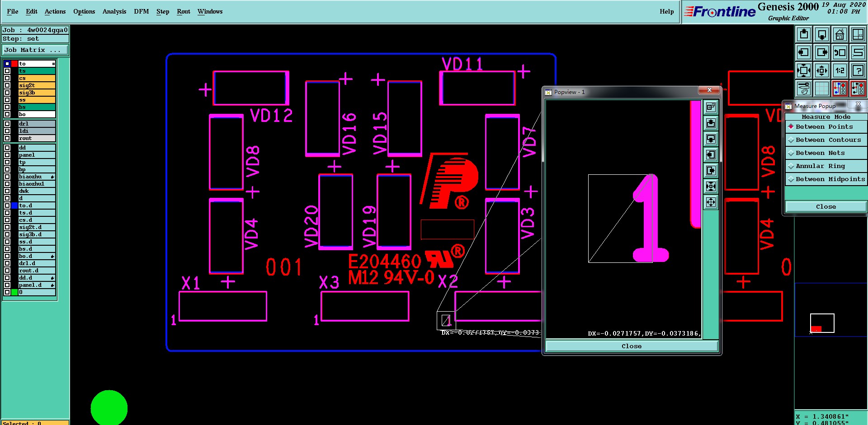868x425 pixels.
Task: Click the pan down view icon in the right toolbar
Action: (822, 34)
